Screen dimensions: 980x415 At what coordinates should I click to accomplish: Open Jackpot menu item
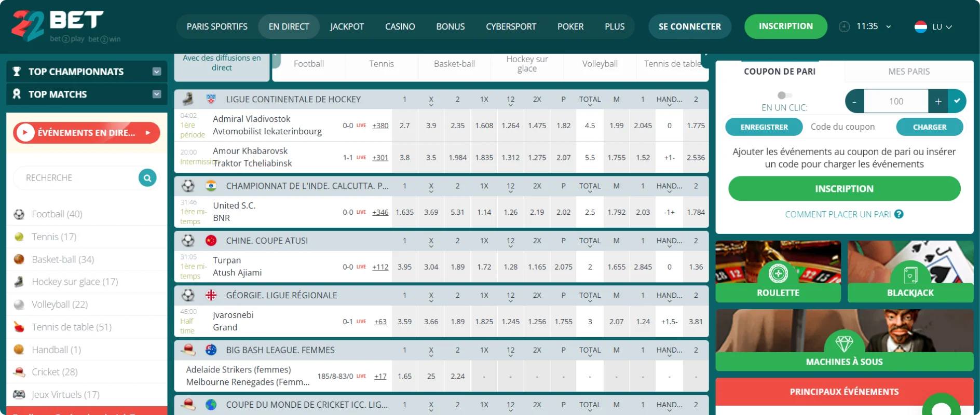347,26
